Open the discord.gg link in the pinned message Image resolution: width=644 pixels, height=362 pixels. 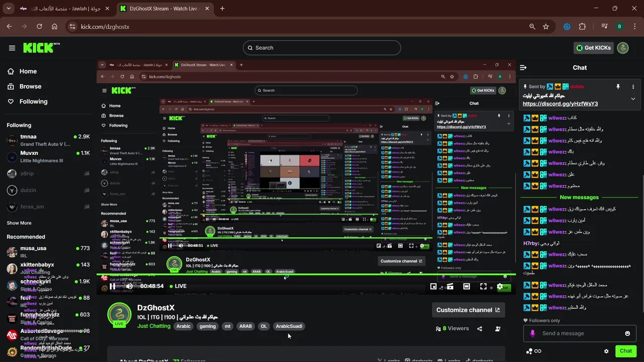(x=560, y=104)
